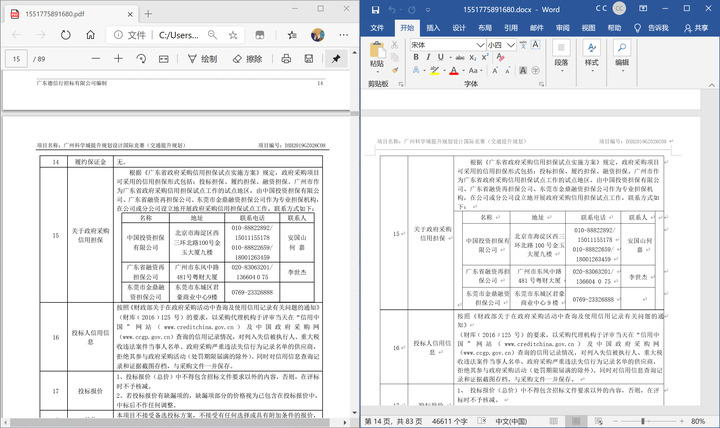Click the 告诉我 search box in Word
The height and width of the screenshot is (428, 720).
pos(652,28)
